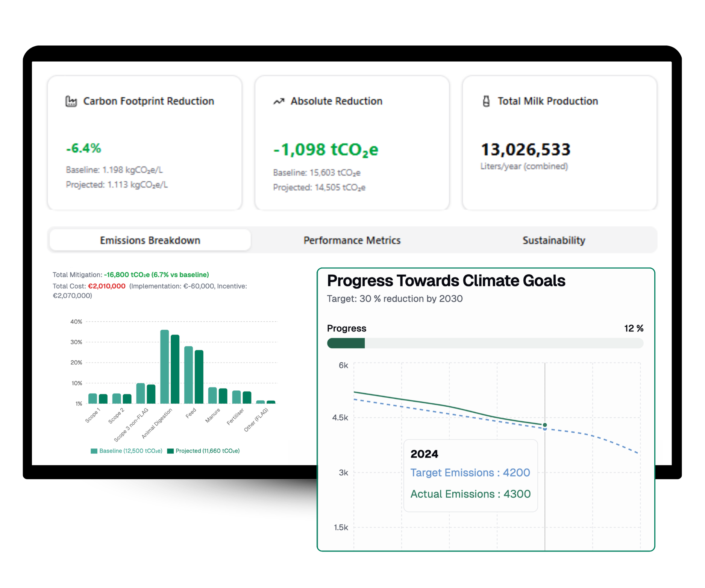Click the Carbon Footprint Reduction factory icon
The image size is (705, 588).
[71, 101]
